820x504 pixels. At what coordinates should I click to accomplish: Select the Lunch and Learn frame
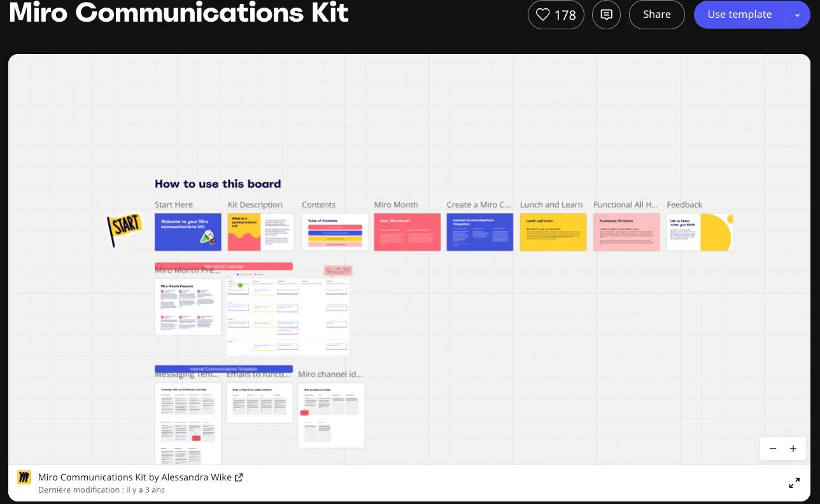coord(553,232)
